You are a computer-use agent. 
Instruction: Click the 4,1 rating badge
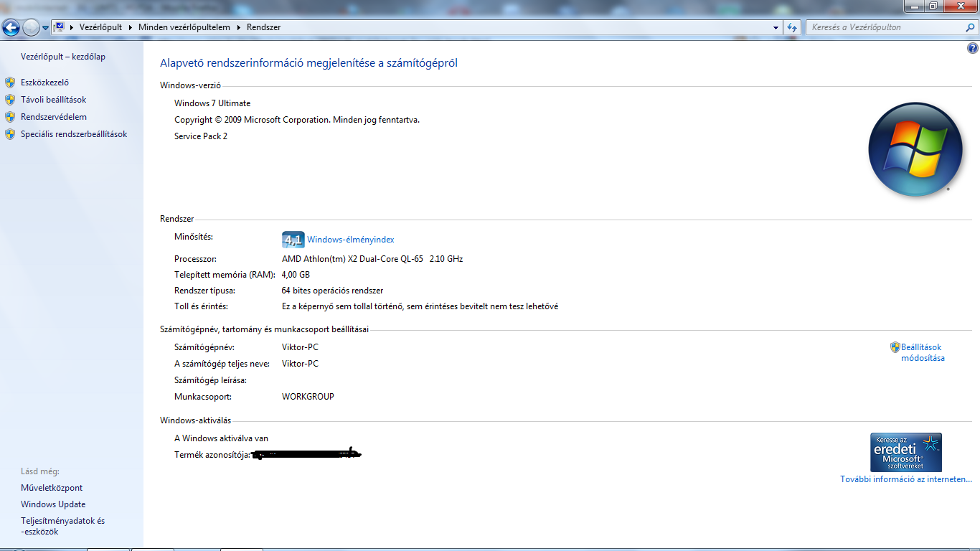[x=293, y=240]
